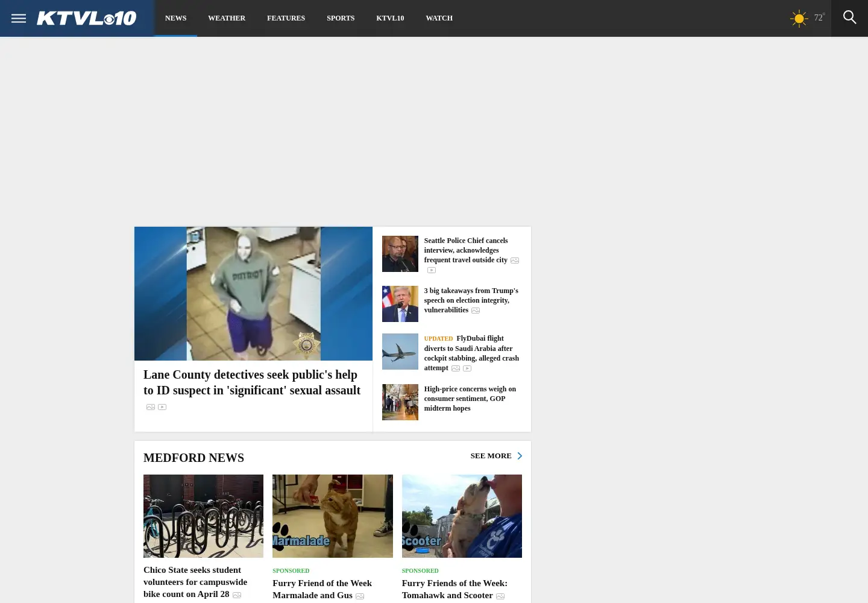This screenshot has height=603, width=868.
Task: Read Lane County detectives sexual assault headline
Action: pos(252,382)
